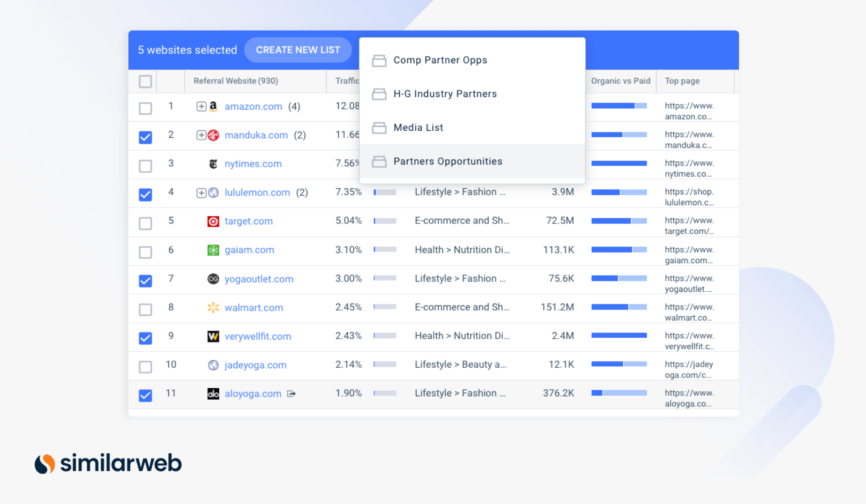
Task: Click the Organic vs Paid bar for walmart.com
Action: point(619,307)
